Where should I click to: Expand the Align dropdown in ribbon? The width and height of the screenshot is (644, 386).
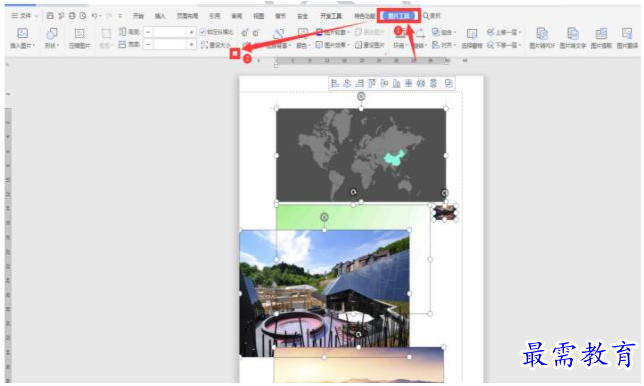[x=444, y=45]
